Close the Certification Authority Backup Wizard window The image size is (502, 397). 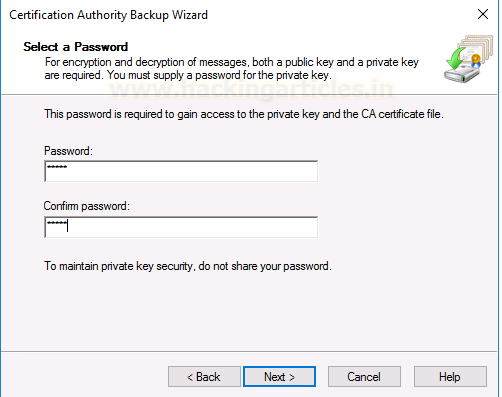pos(483,14)
